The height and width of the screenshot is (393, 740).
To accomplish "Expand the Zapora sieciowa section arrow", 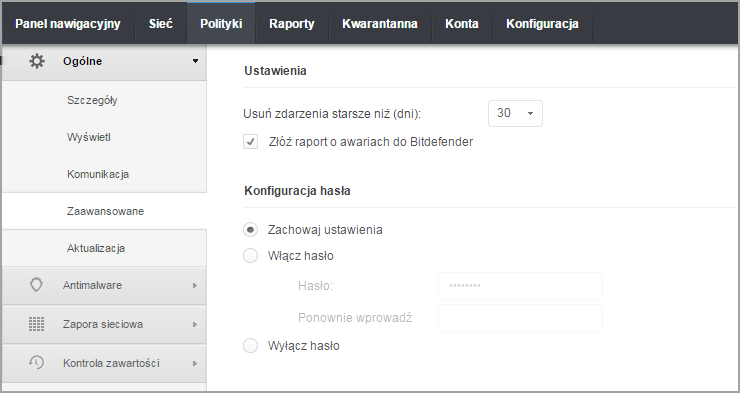I will point(195,325).
